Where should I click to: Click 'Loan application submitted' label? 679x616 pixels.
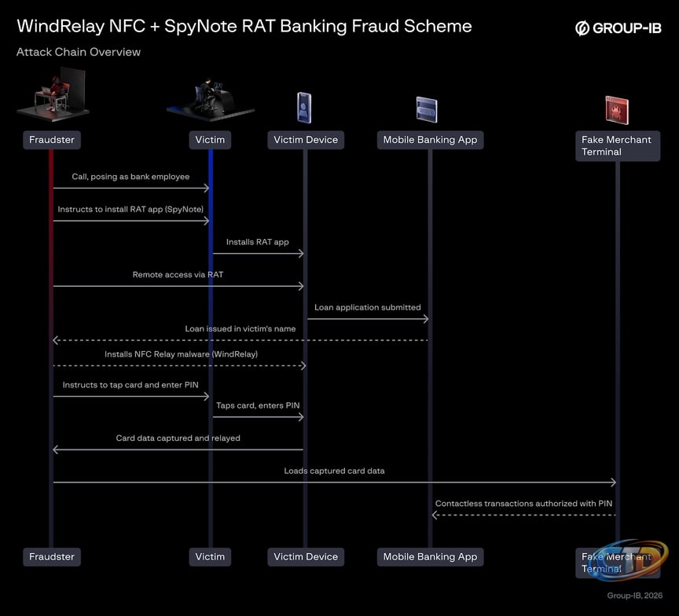pyautogui.click(x=367, y=307)
